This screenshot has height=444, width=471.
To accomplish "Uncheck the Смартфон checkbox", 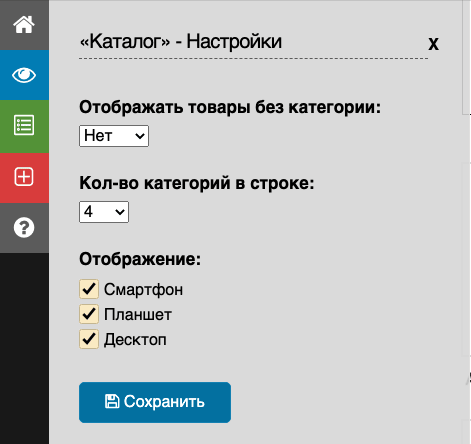I will 89,289.
